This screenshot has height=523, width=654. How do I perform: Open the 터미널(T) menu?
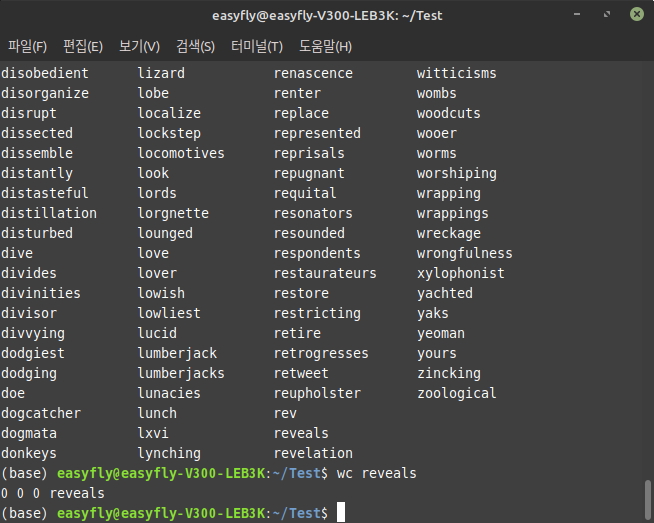(257, 46)
